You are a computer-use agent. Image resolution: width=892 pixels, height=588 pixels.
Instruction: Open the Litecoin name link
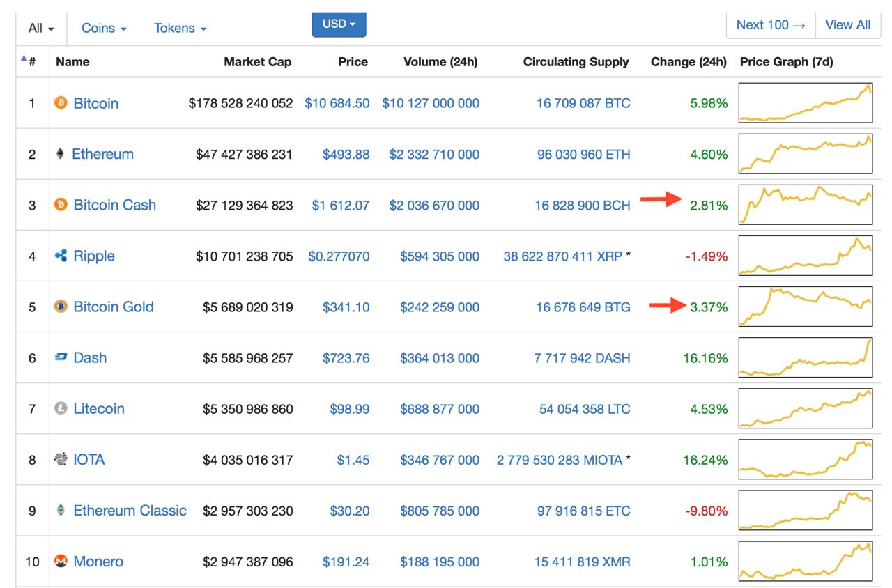[99, 408]
